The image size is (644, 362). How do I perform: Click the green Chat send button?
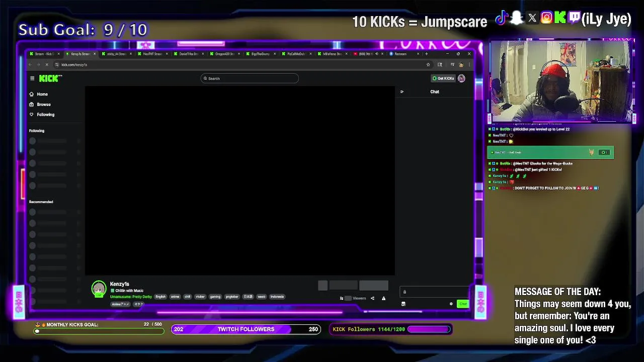point(463,304)
